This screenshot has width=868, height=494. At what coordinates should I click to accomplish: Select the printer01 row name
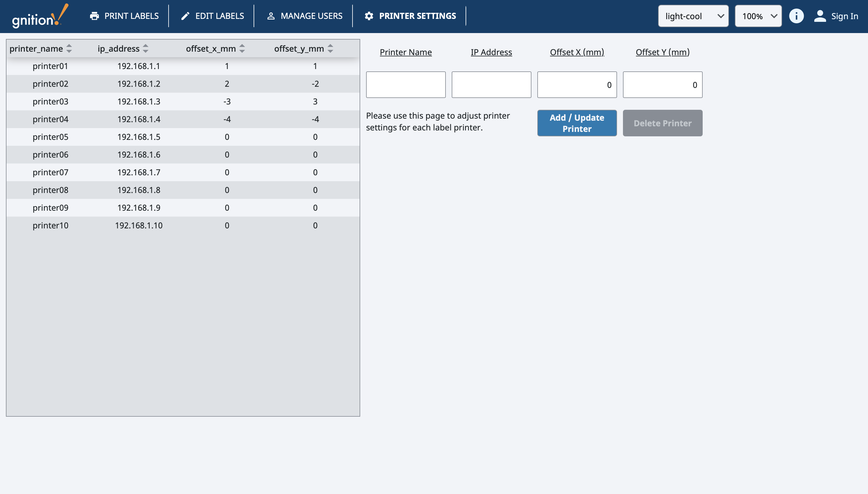click(50, 66)
